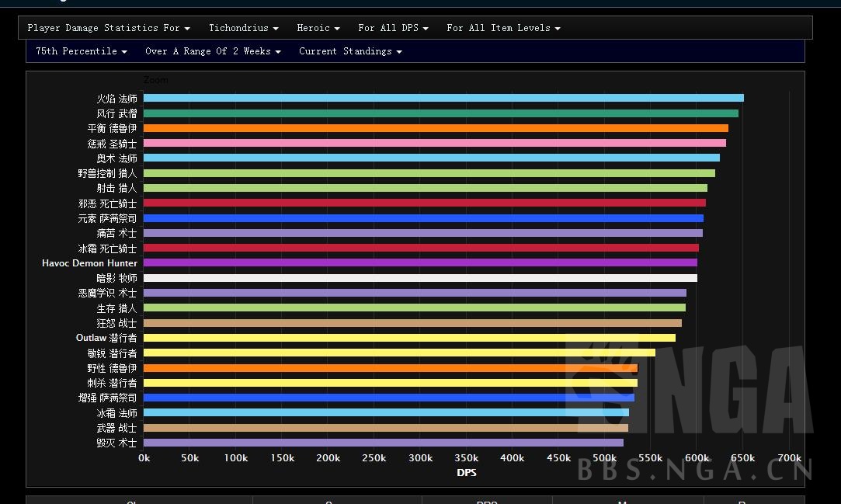Image resolution: width=841 pixels, height=504 pixels.
Task: Click the Havoc Demon Hunter axis label
Action: click(89, 263)
